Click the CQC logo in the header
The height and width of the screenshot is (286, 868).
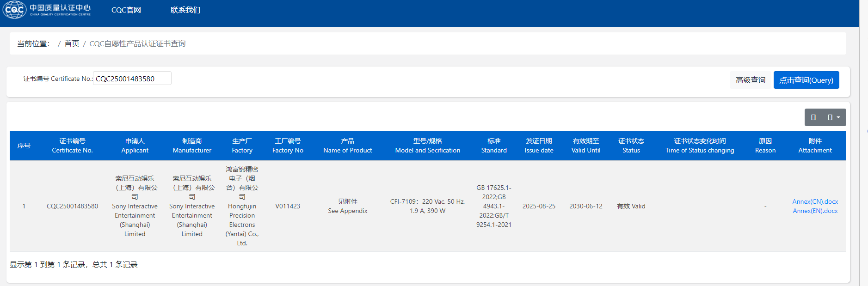[x=47, y=10]
